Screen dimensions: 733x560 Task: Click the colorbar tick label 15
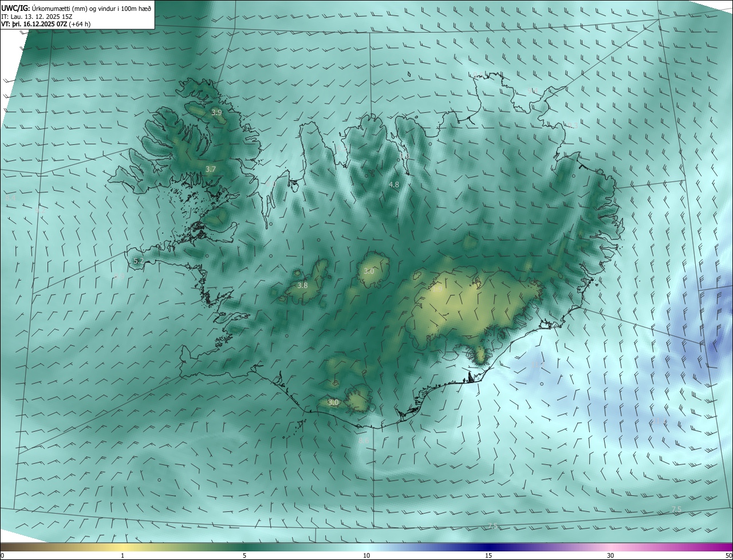click(x=488, y=555)
